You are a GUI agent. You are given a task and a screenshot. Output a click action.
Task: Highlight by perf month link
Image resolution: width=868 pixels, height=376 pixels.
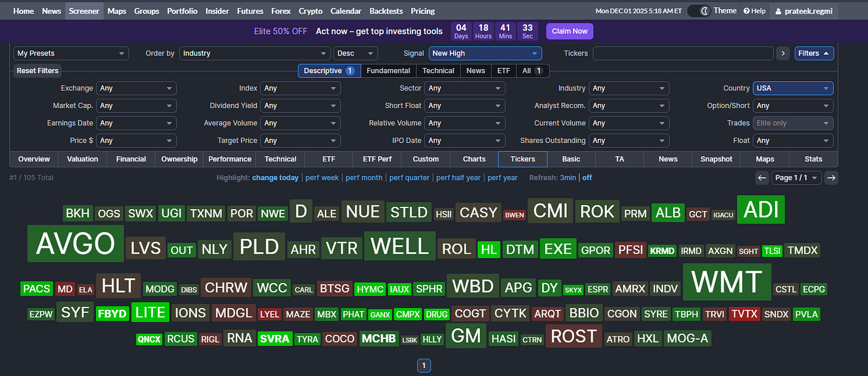364,178
